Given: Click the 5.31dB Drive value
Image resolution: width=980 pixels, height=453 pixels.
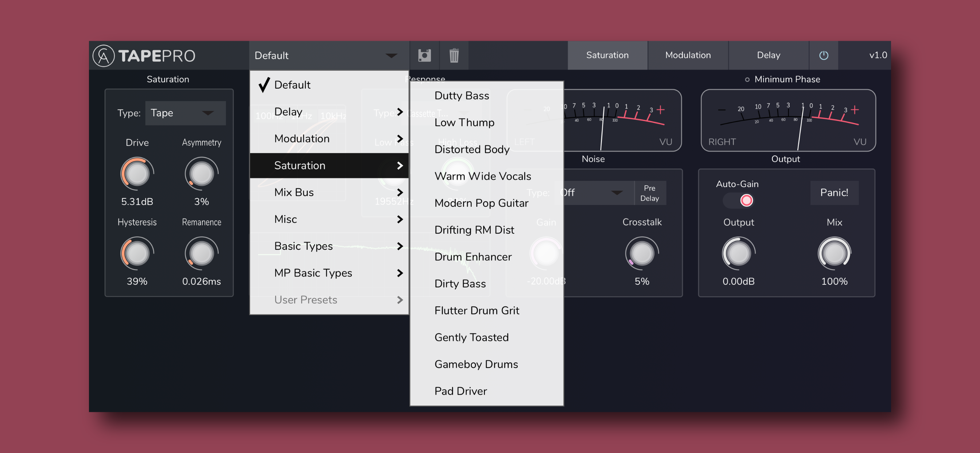Looking at the screenshot, I should [x=137, y=202].
